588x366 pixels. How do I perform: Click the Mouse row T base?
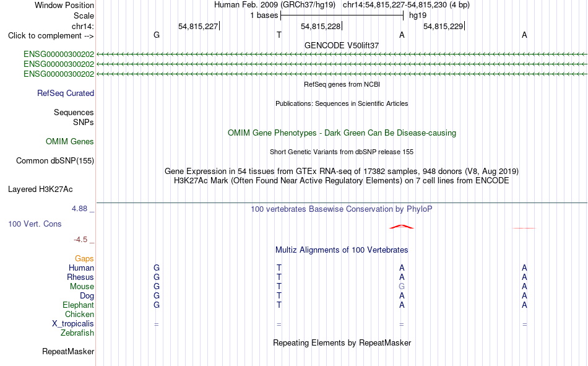pyautogui.click(x=279, y=286)
